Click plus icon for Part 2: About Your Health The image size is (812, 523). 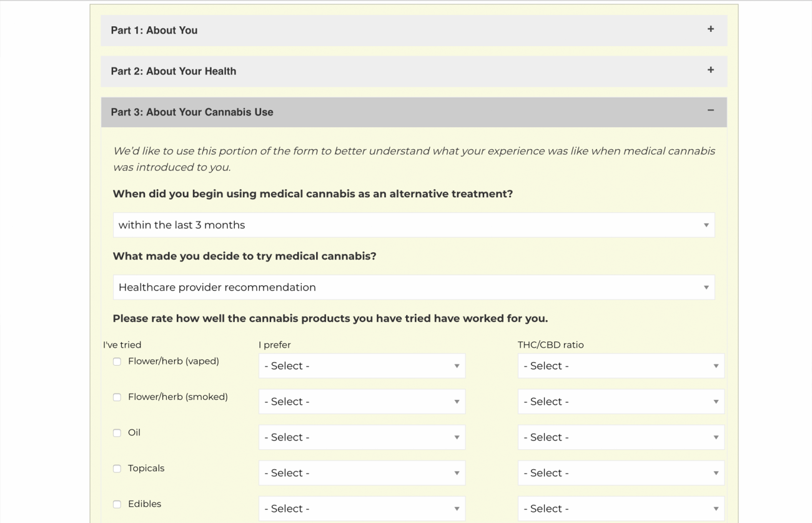coord(710,71)
